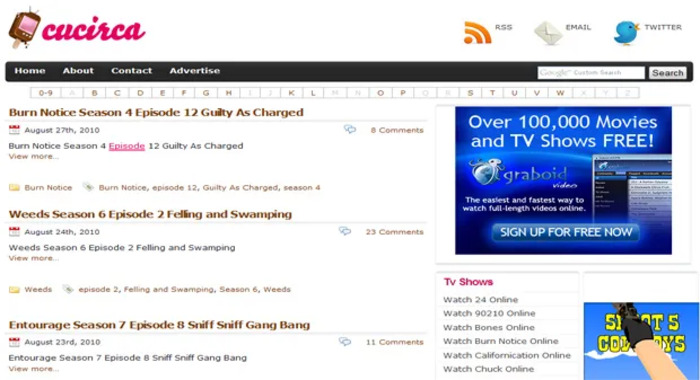Click the Email envelope icon
This screenshot has width=700, height=380.
coord(548,33)
